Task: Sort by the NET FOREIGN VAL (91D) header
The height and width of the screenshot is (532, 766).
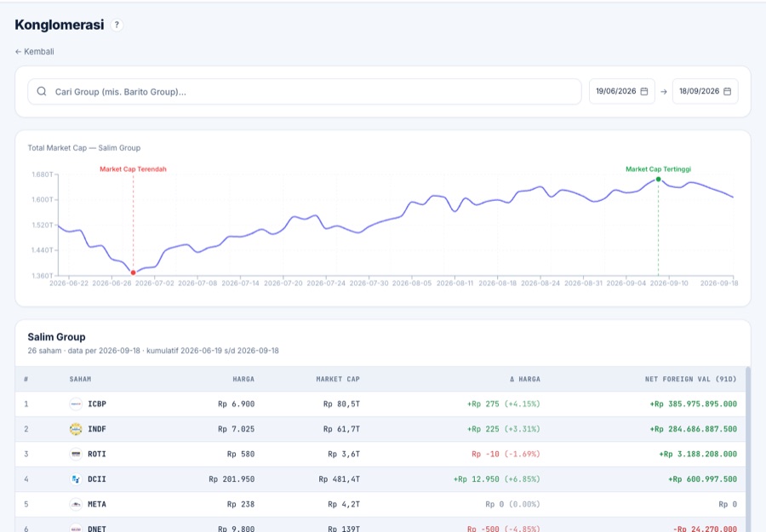Action: (x=690, y=379)
